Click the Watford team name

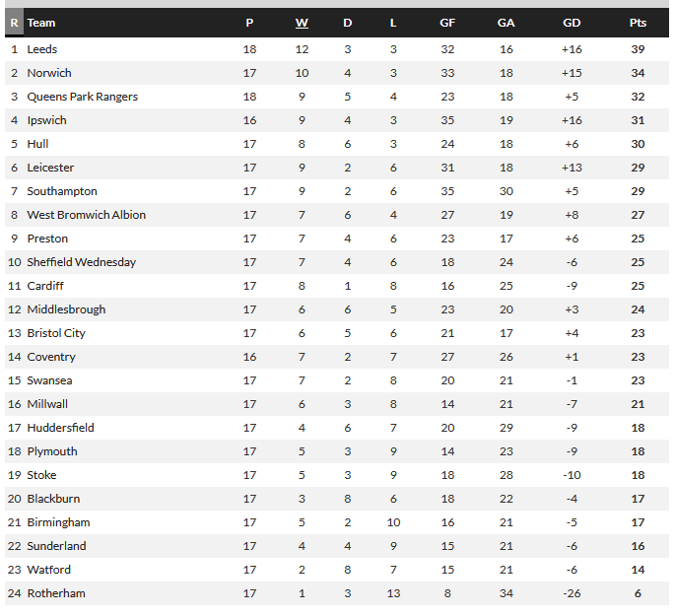pyautogui.click(x=48, y=570)
